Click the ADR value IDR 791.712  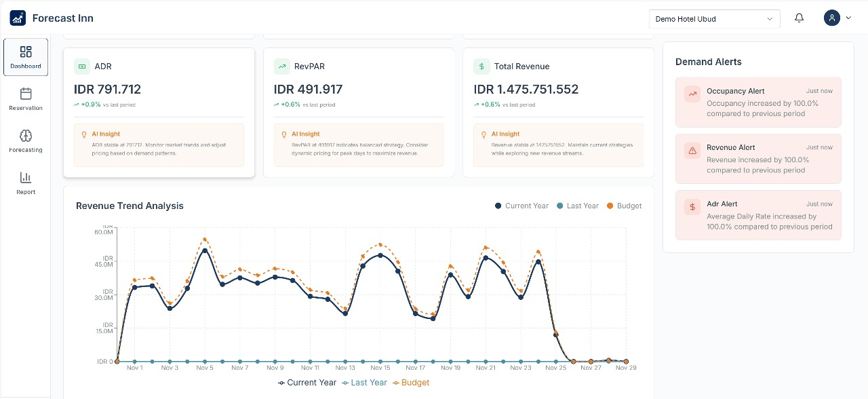(107, 89)
